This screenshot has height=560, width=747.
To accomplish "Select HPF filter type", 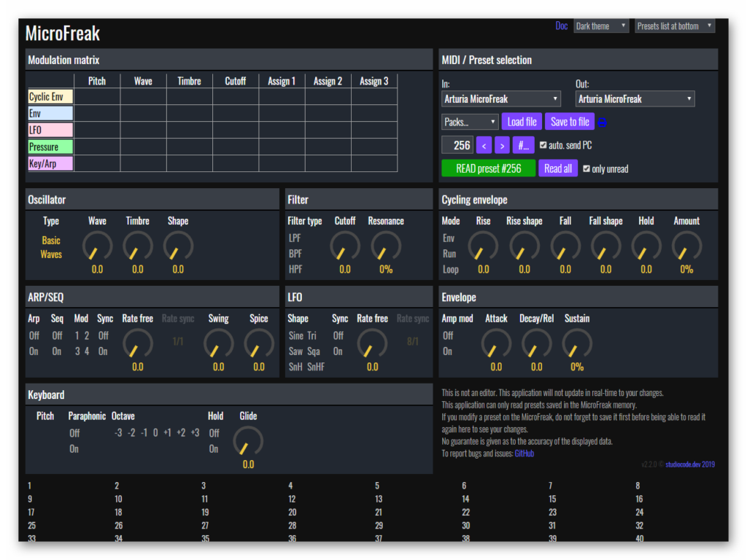I will click(x=295, y=269).
